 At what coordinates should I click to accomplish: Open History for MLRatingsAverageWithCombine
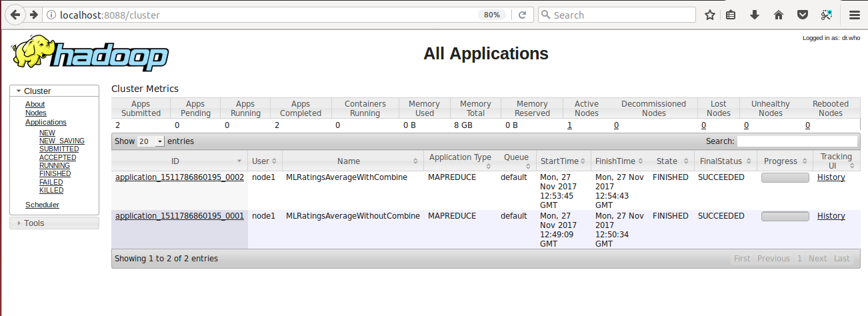coord(831,177)
